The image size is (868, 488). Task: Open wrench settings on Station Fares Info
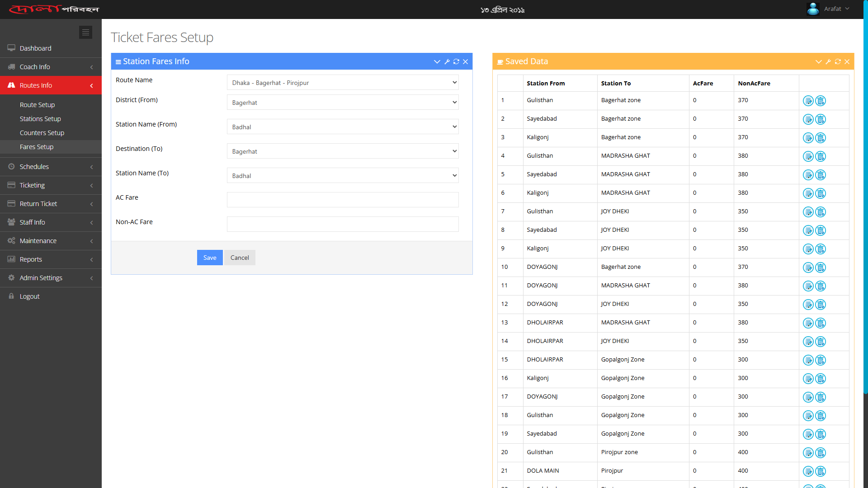[447, 62]
